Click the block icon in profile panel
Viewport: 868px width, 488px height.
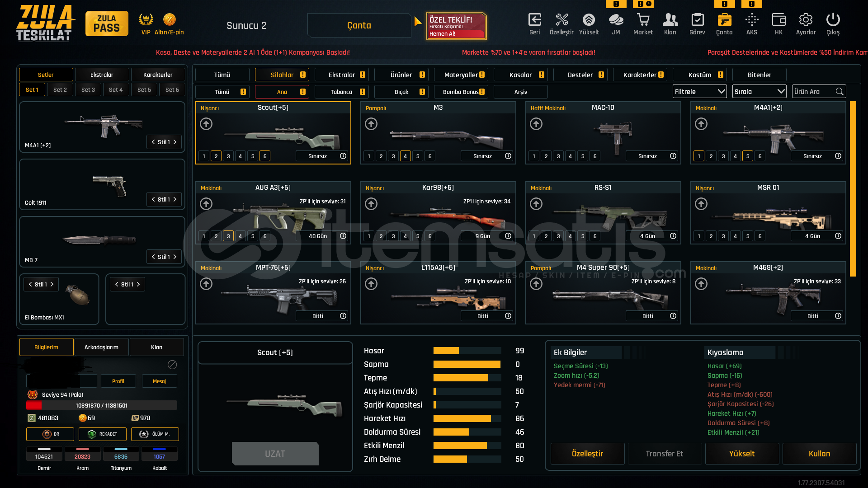tap(172, 365)
